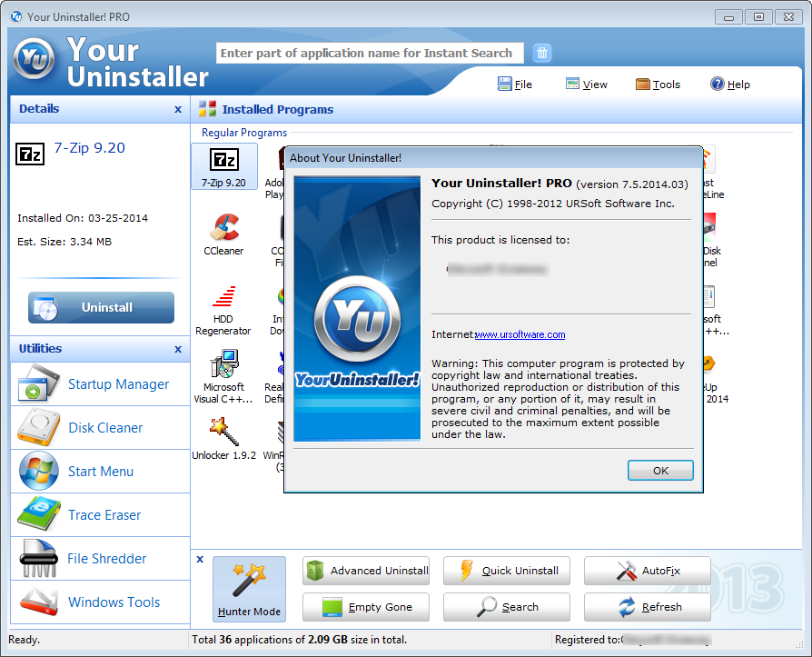Viewport: 812px width, 657px height.
Task: Click the 7-Zip 9.20 program icon
Action: pos(223,161)
